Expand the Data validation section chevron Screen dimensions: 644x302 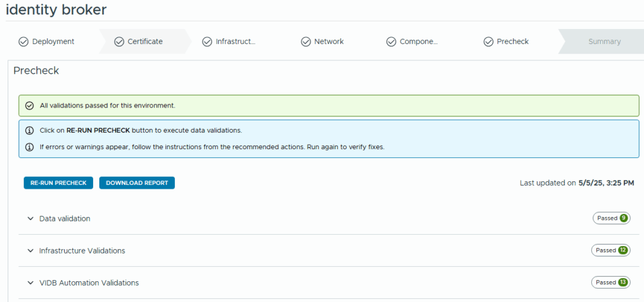pyautogui.click(x=30, y=218)
